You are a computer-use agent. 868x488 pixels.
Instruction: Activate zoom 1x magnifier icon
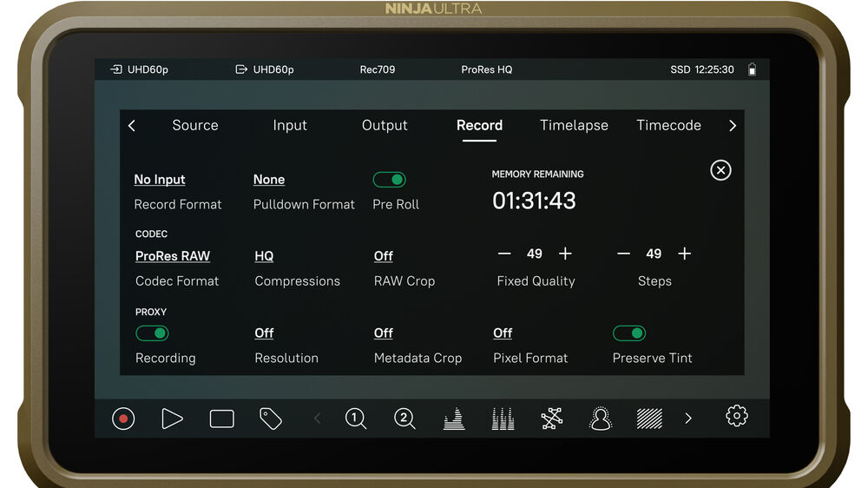(x=355, y=419)
